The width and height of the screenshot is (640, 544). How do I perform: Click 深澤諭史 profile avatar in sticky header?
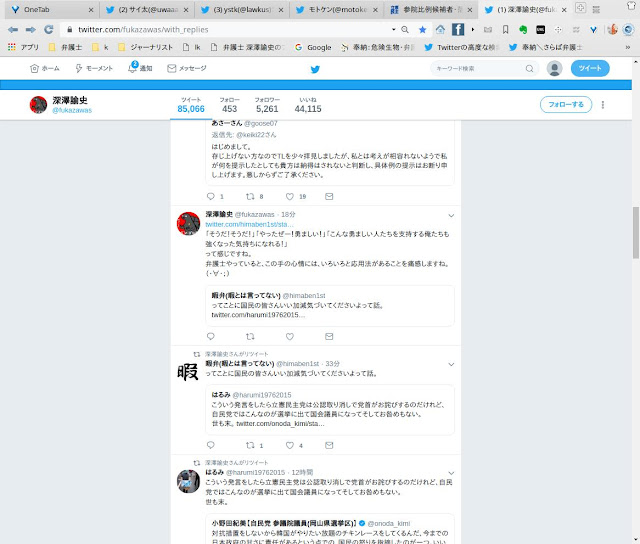pos(38,104)
